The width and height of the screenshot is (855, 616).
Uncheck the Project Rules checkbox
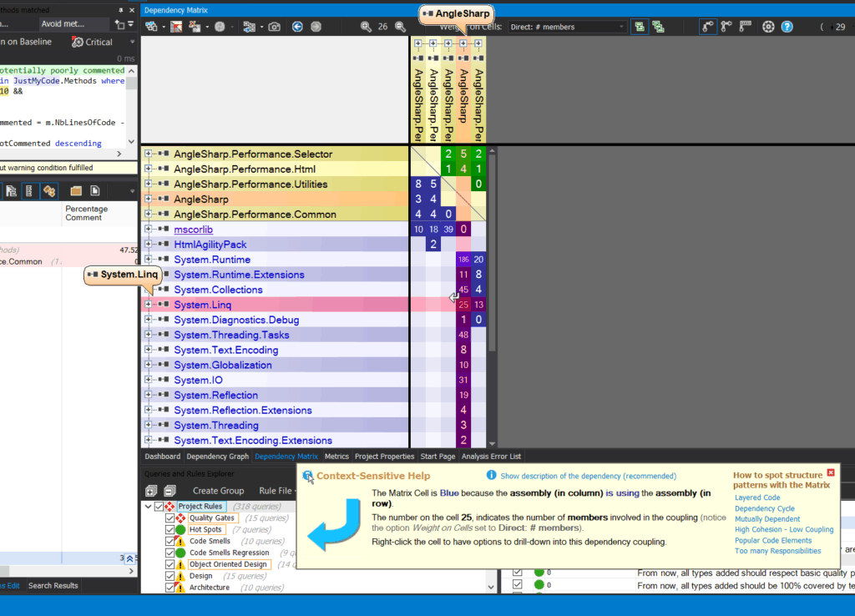159,507
